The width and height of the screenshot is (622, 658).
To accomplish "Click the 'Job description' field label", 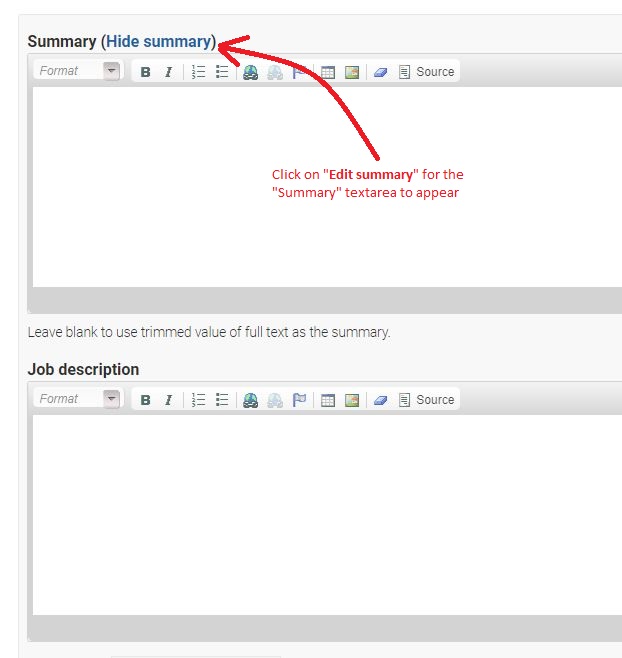I will click(83, 370).
